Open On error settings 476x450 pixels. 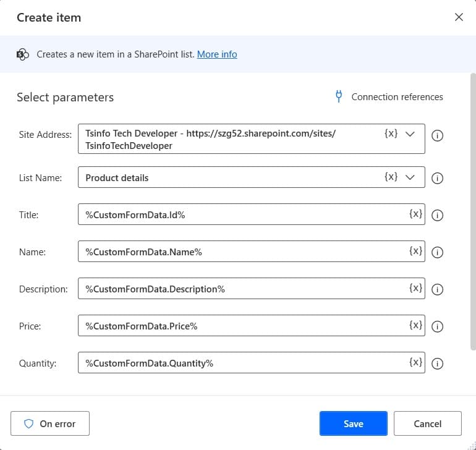(50, 423)
